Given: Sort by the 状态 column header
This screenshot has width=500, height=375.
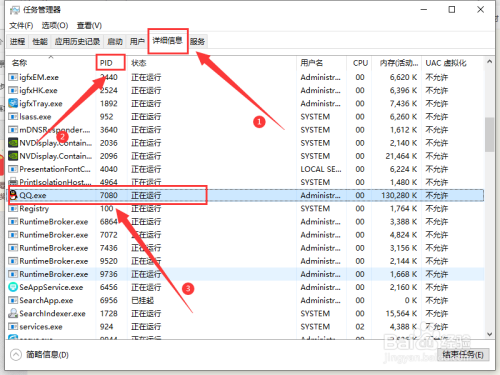Looking at the screenshot, I should click(212, 63).
